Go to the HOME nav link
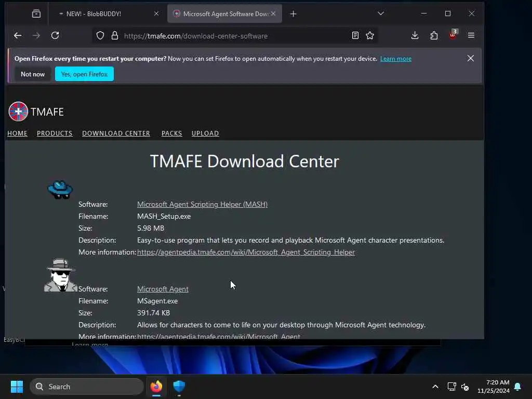Viewport: 532px width, 399px height. coord(17,134)
